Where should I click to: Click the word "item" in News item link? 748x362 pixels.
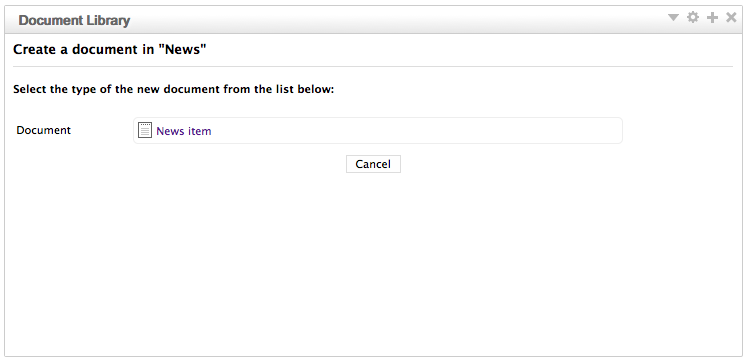pyautogui.click(x=199, y=131)
